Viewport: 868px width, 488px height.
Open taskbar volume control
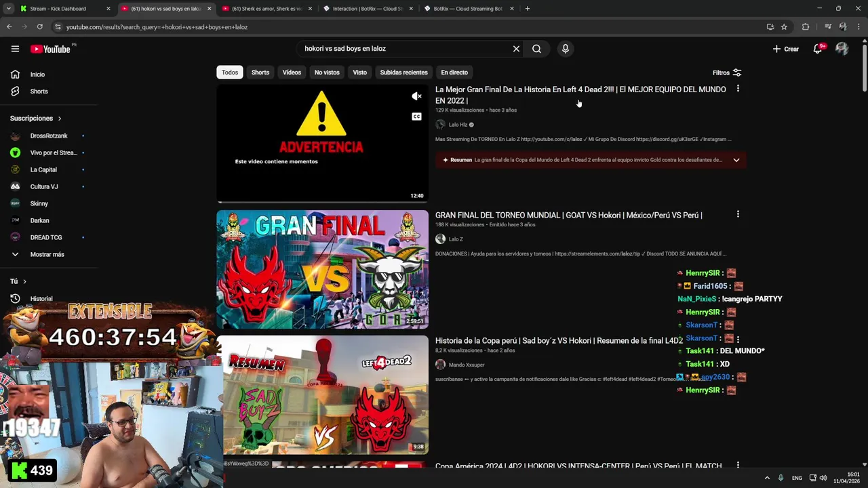click(823, 478)
